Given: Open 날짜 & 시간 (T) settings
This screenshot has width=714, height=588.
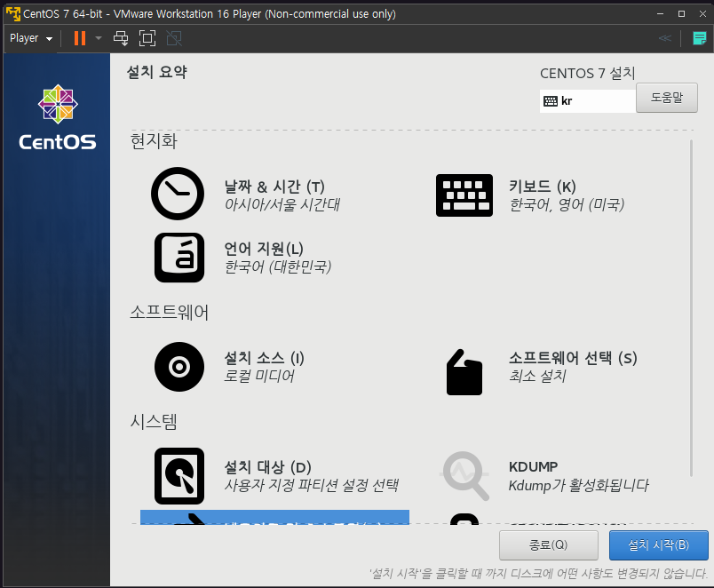Looking at the screenshot, I should click(x=274, y=187).
